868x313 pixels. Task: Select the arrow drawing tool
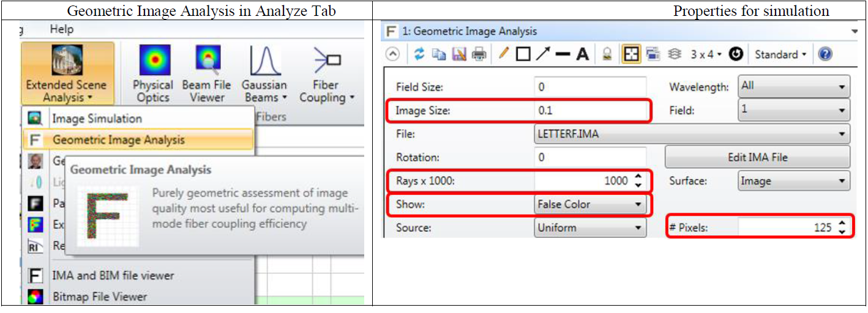pyautogui.click(x=542, y=54)
